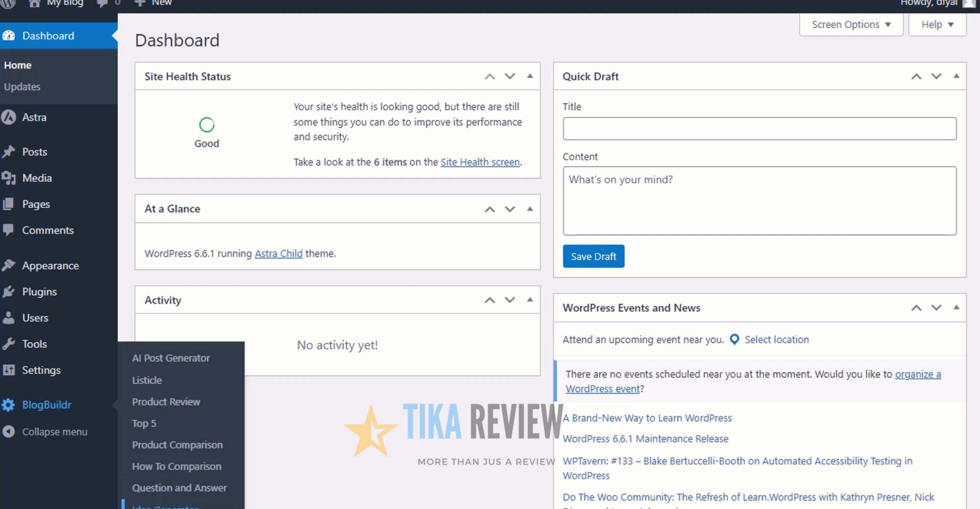Collapse the Quick Draft panel
Image resolution: width=980 pixels, height=509 pixels.
coord(957,76)
